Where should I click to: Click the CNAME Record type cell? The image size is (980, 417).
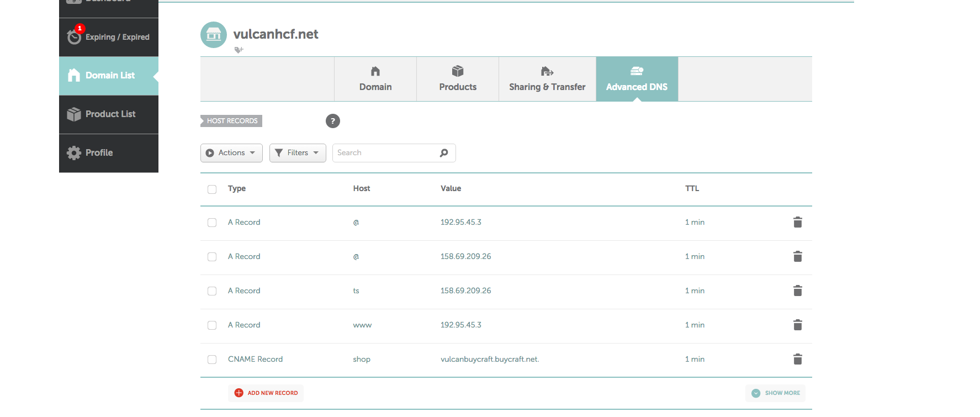click(255, 359)
